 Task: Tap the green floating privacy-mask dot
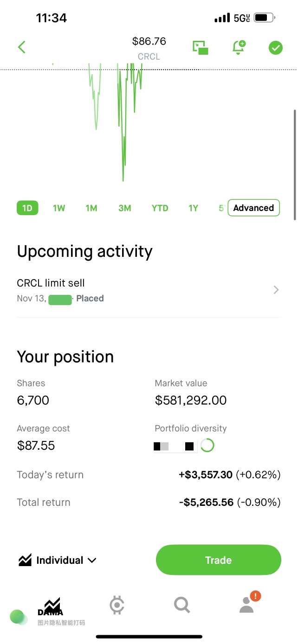pyautogui.click(x=18, y=617)
